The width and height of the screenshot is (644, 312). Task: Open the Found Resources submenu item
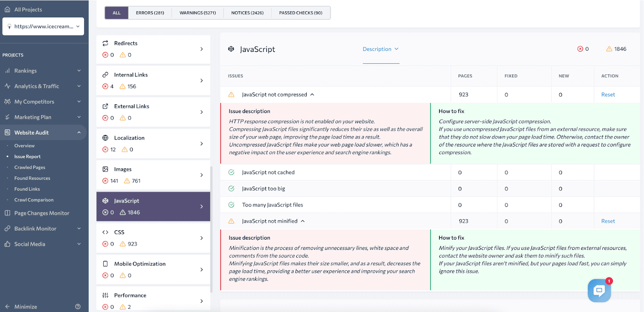[x=32, y=178]
